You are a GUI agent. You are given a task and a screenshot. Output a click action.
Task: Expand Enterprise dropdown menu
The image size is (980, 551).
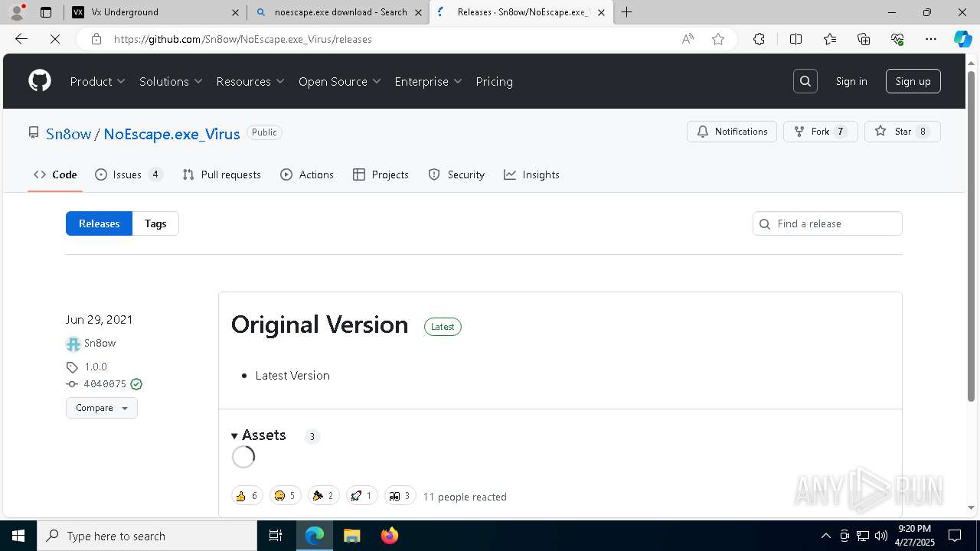click(429, 81)
